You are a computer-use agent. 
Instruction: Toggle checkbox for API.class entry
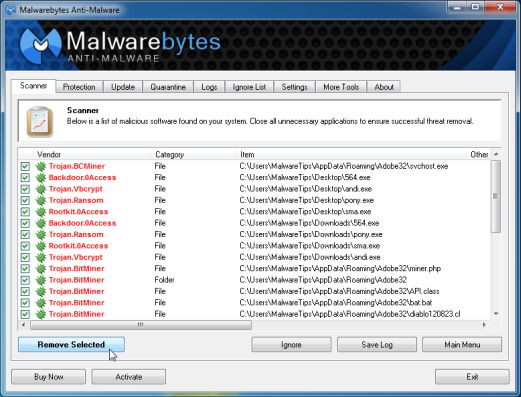[x=25, y=291]
